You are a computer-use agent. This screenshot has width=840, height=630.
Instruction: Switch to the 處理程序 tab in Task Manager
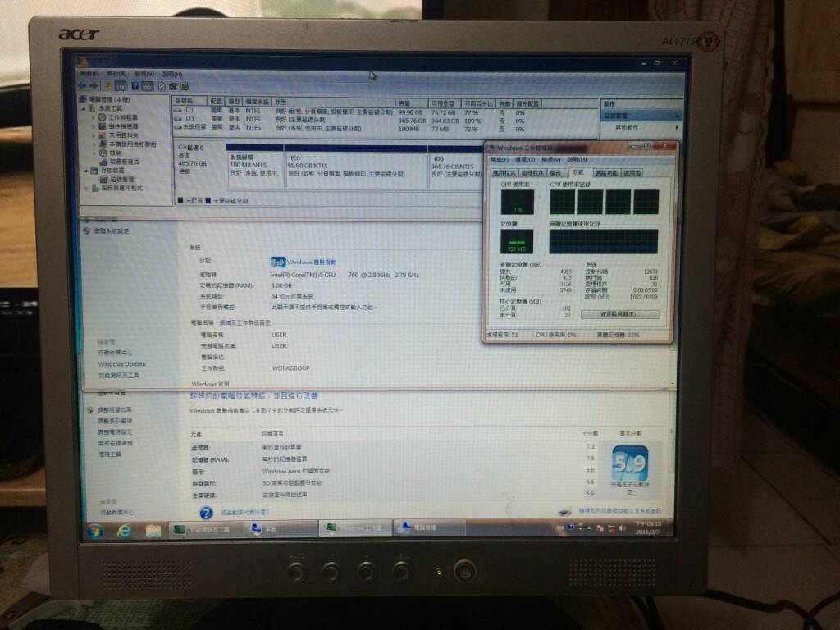click(532, 173)
